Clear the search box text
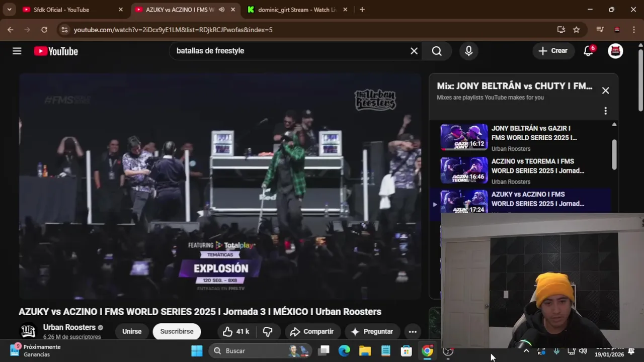 [414, 51]
